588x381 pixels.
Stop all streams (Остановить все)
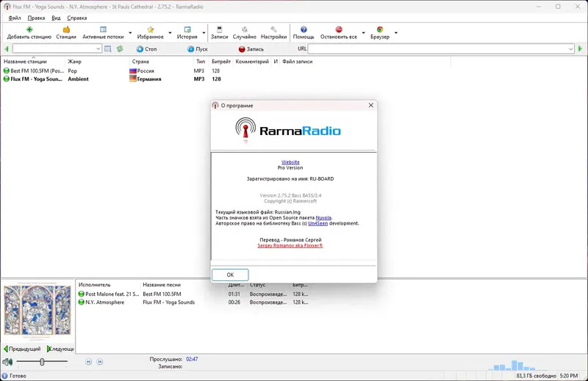339,32
